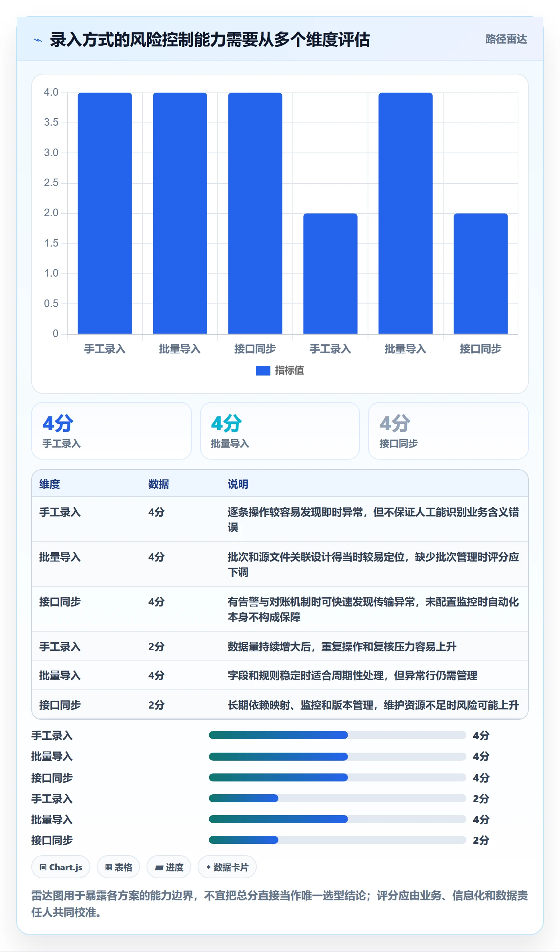The image size is (560, 952).
Task: Click the 1.5 tick on the y-axis
Action: point(51,243)
